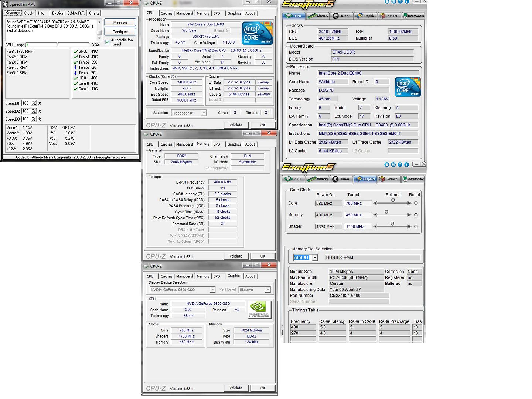Image resolution: width=532 pixels, height=399 pixels.
Task: Select the Reset radio button for Shader clock
Action: coord(415,226)
